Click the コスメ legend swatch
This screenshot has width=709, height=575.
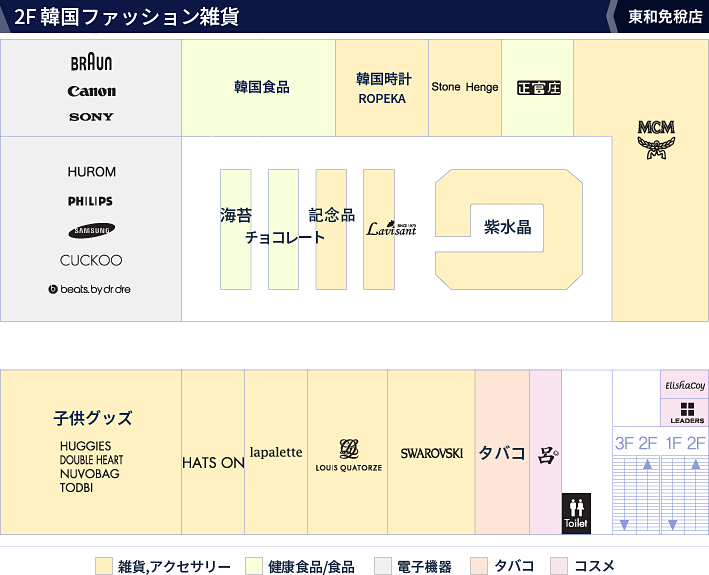click(x=558, y=566)
